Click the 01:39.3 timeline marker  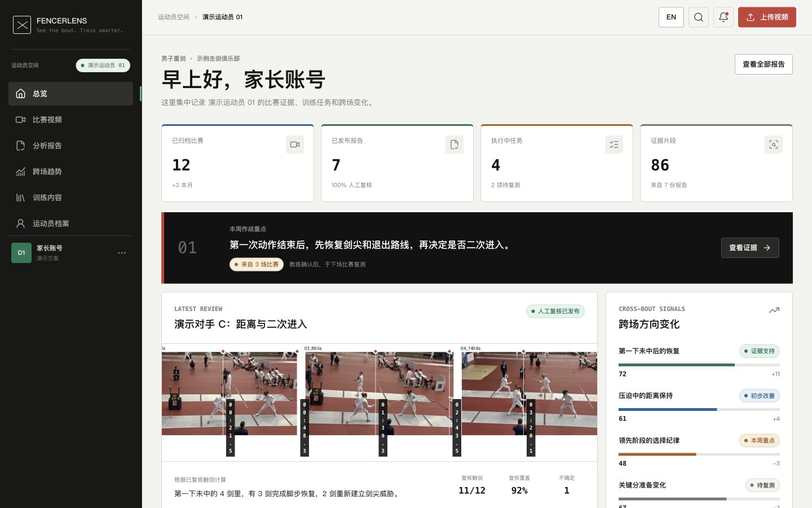(x=383, y=428)
